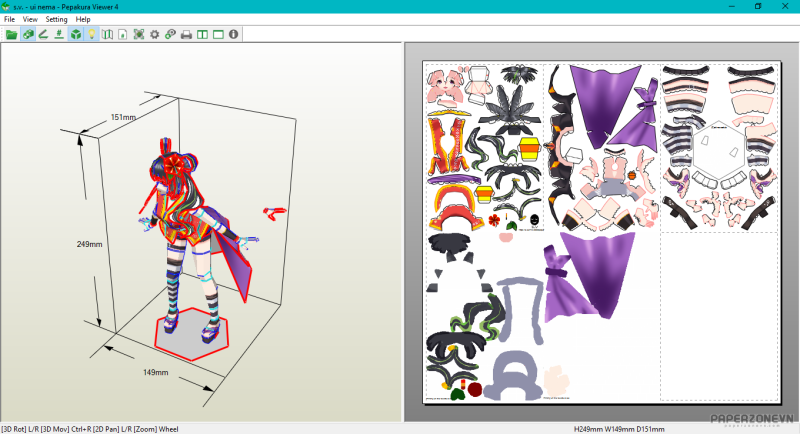Click the open book icon in toolbar

107,34
